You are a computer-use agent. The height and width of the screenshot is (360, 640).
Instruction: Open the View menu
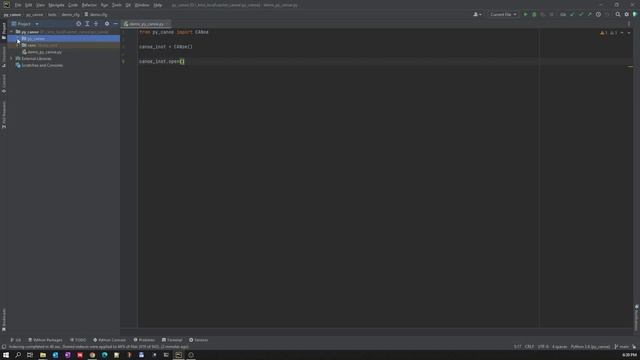(x=40, y=5)
